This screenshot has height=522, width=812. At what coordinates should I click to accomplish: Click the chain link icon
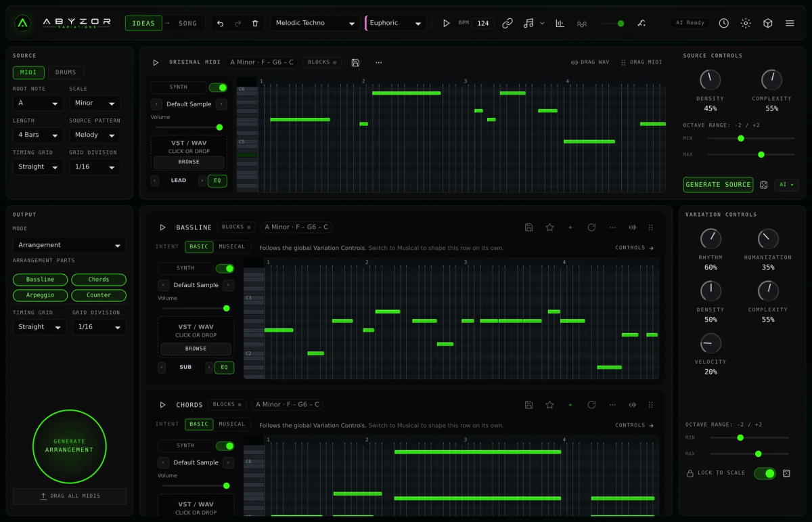point(507,23)
